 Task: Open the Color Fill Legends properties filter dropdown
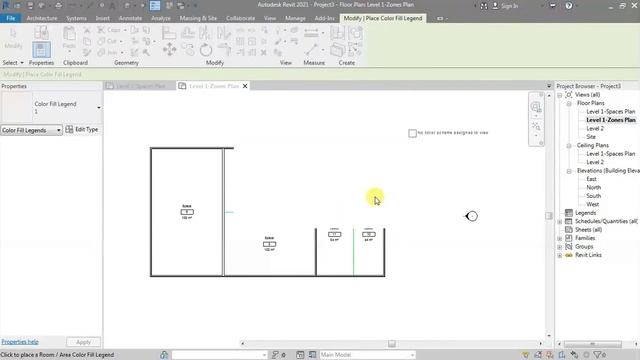(x=31, y=130)
